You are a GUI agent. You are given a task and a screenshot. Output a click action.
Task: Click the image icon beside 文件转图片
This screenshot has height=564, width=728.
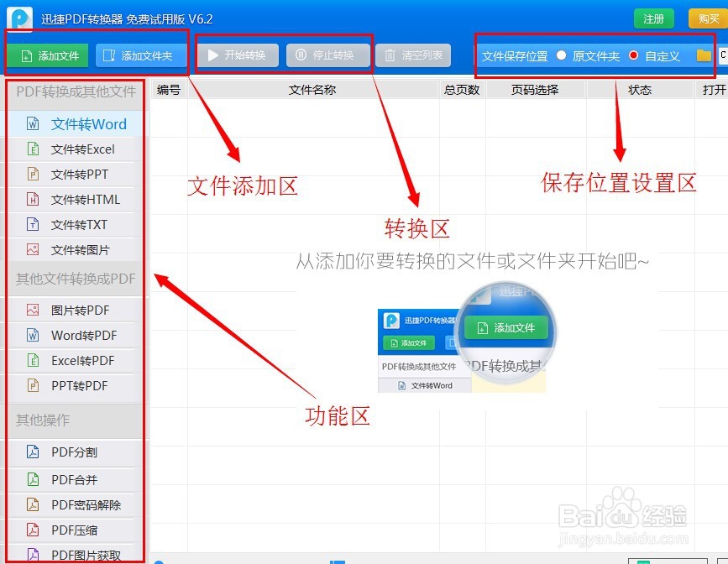(x=33, y=249)
